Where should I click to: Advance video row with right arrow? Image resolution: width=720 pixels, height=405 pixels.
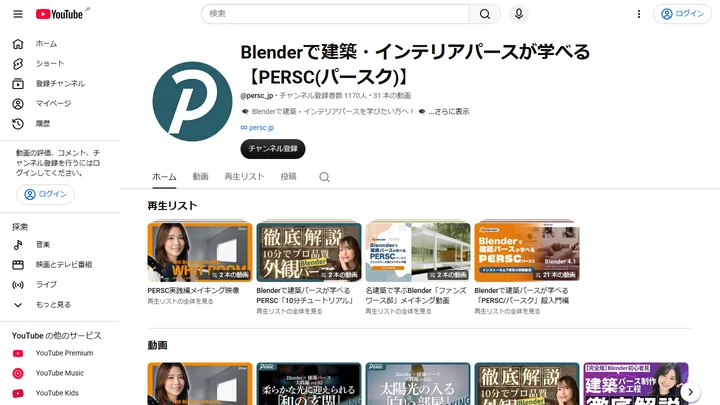690,392
